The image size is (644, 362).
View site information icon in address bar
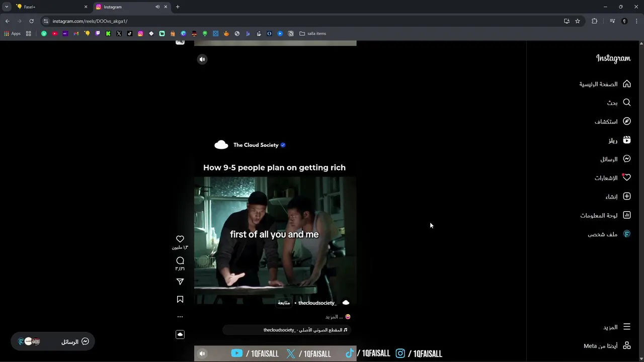(x=46, y=21)
